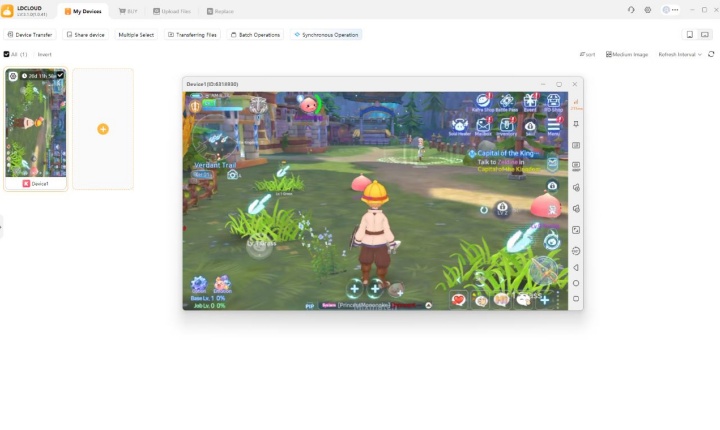720x430 pixels.
Task: Expand the chat bar up arrow
Action: [x=428, y=305]
